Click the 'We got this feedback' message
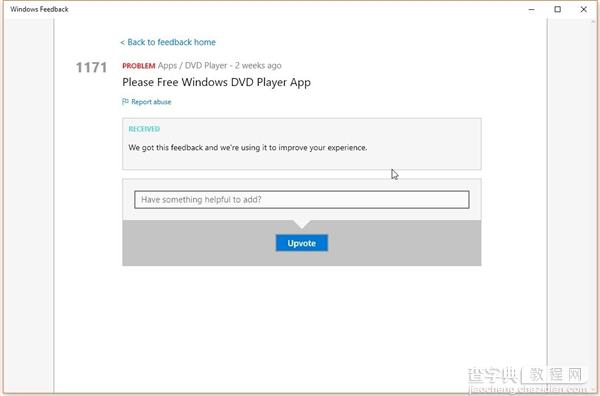Viewport: 600px width, 396px height. [x=248, y=148]
